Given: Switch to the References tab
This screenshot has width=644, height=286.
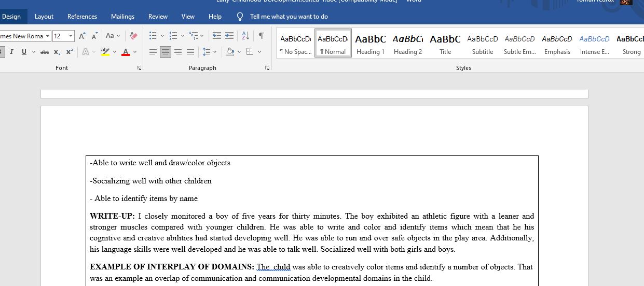Looking at the screenshot, I should (x=82, y=17).
